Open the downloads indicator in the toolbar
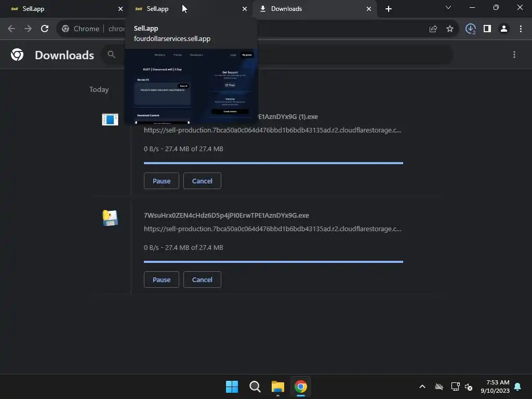Viewport: 532px width, 399px height. click(470, 29)
